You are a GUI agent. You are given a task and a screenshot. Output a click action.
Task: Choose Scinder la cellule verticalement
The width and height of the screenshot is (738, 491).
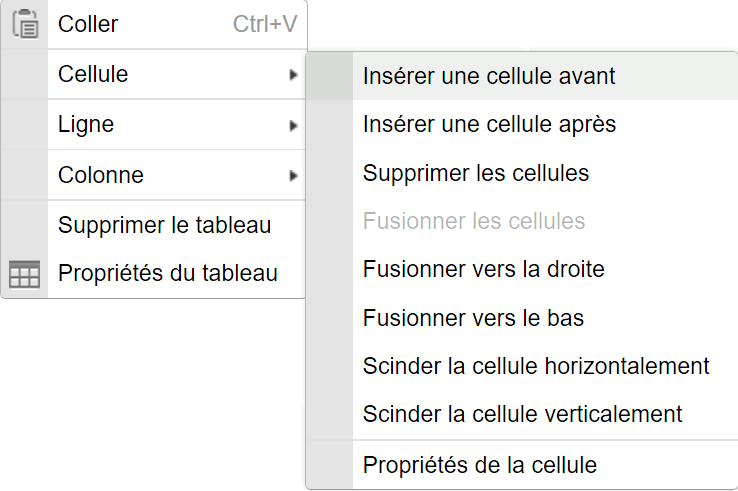click(x=522, y=414)
